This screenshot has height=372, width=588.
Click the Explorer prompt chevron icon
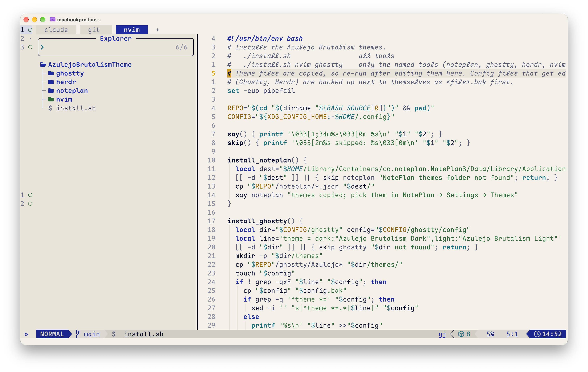click(x=42, y=47)
